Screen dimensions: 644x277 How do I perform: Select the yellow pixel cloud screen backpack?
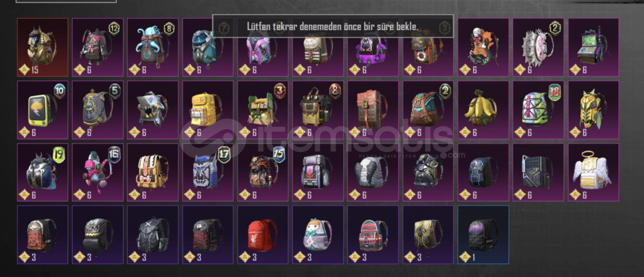point(43,110)
